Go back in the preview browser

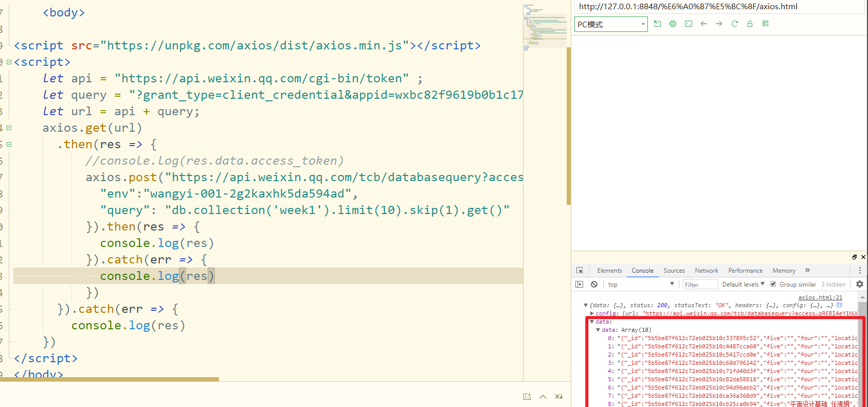point(703,24)
